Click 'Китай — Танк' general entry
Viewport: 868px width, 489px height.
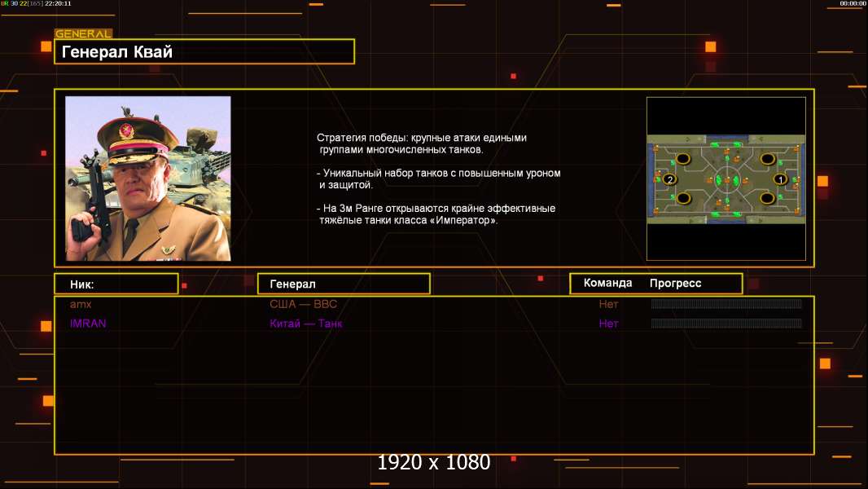pos(305,324)
